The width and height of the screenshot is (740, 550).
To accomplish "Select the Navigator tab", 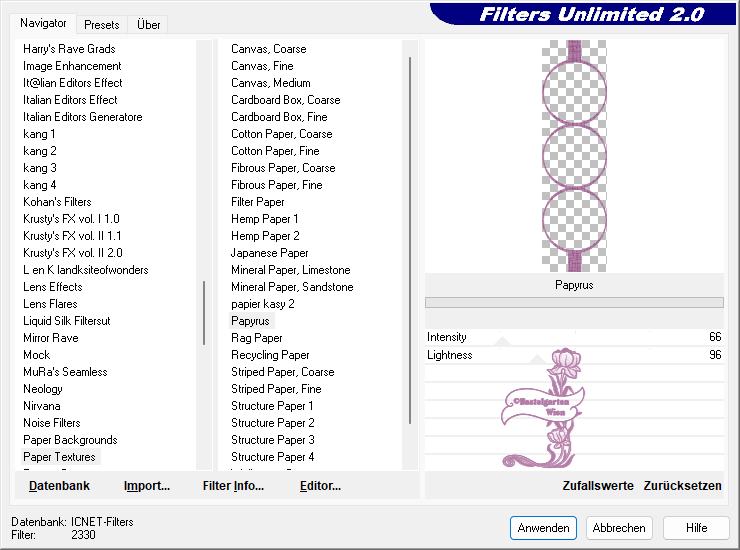I will (x=44, y=23).
